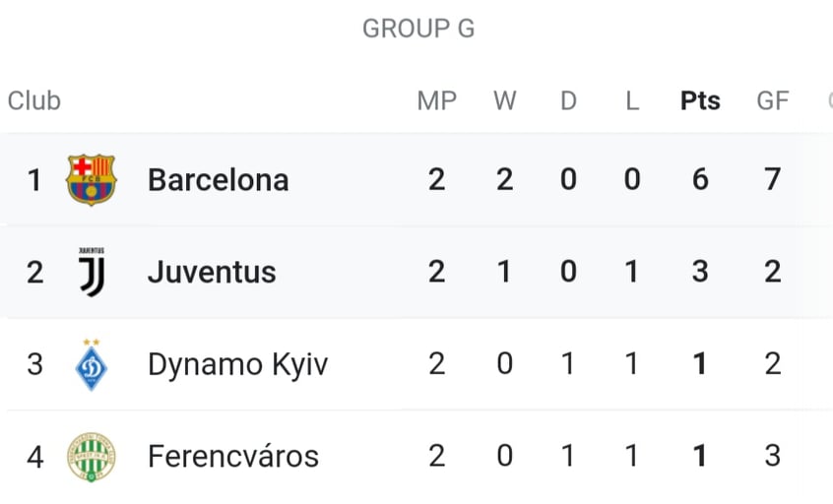Click the L column header
Viewport: 833px width, 504px height.
(x=632, y=100)
